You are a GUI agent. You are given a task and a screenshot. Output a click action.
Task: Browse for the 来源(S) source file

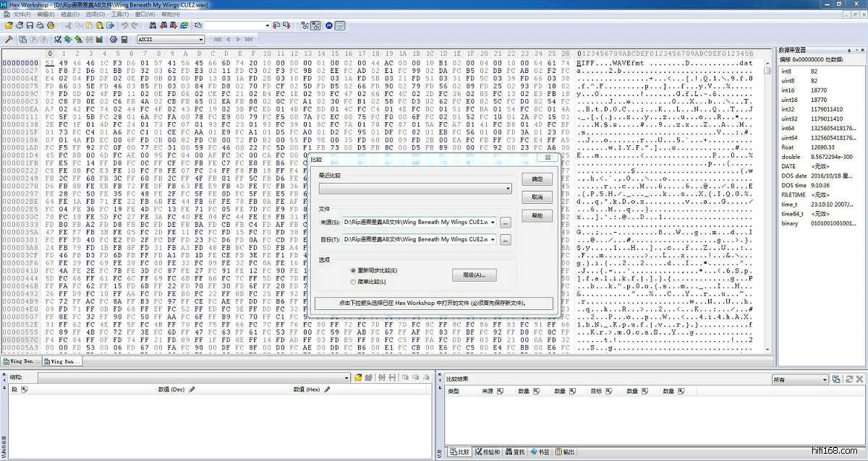(506, 222)
